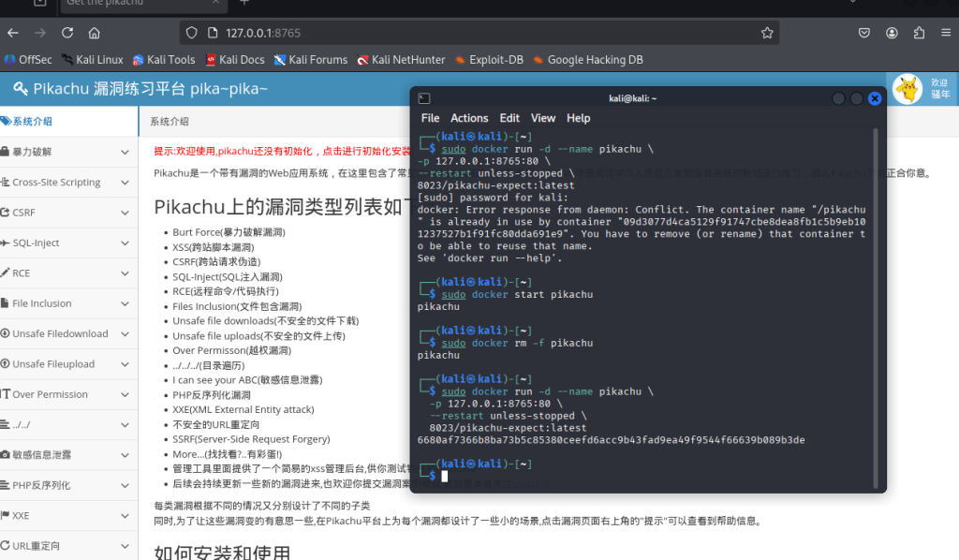The image size is (959, 560).
Task: Click the terminal icon in the terminal title bar
Action: [424, 98]
